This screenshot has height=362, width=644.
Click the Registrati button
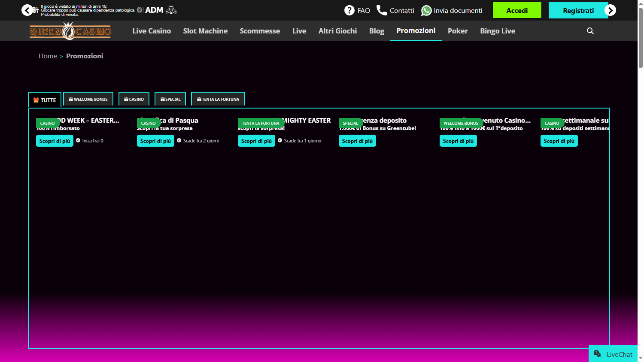pyautogui.click(x=578, y=10)
